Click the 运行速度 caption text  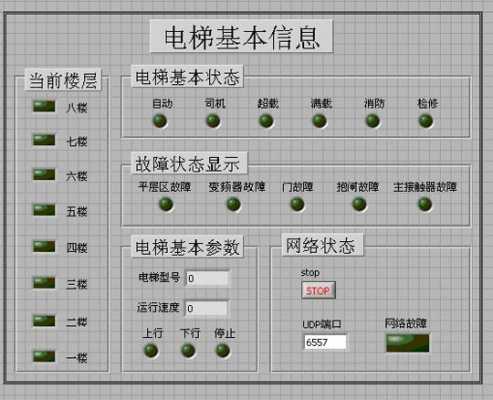158,307
